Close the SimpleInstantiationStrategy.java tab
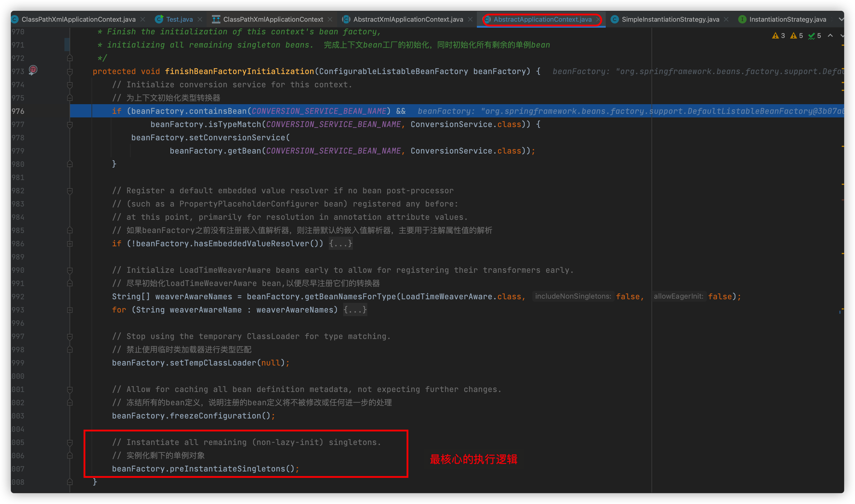 726,19
